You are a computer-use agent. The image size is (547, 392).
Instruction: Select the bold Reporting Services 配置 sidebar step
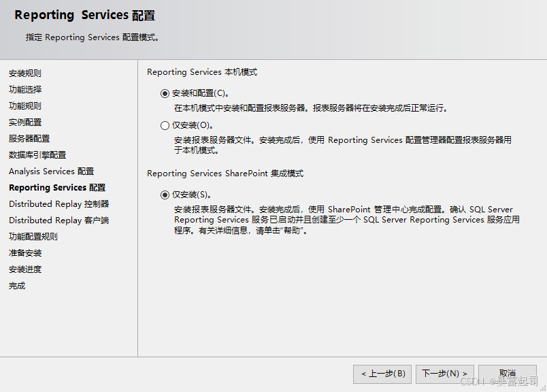click(x=57, y=188)
